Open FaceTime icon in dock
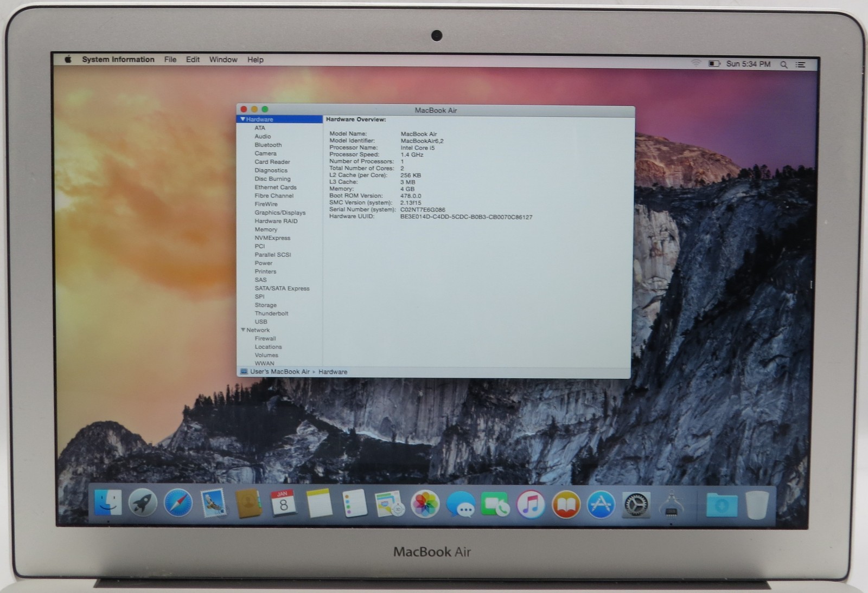Viewport: 868px width, 593px height. [495, 504]
